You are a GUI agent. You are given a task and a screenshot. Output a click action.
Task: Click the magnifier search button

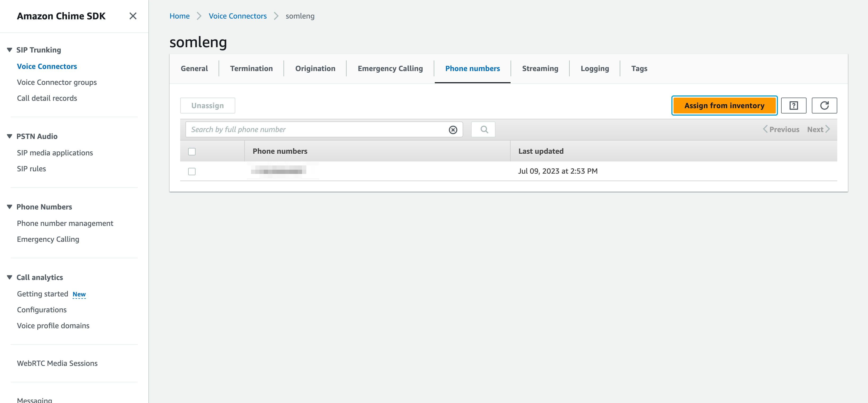pos(484,129)
